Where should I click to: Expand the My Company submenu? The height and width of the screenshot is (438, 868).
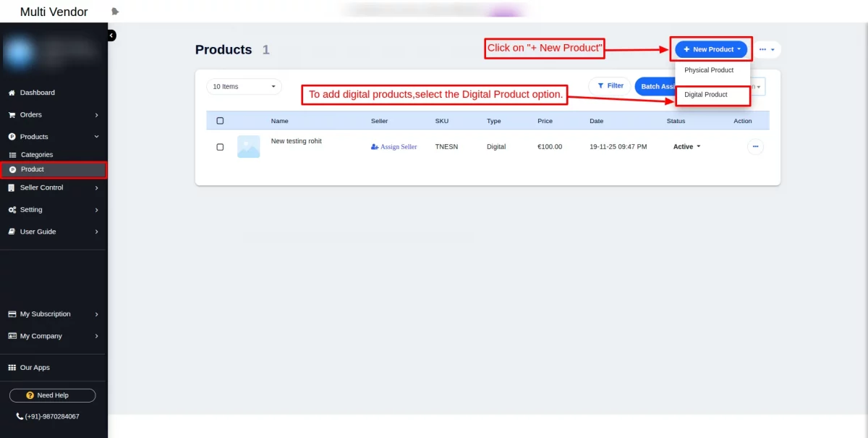[x=96, y=336]
